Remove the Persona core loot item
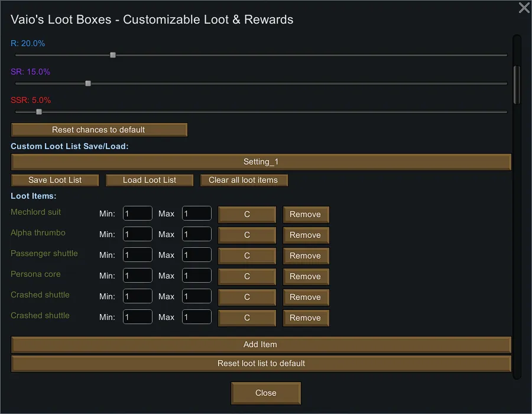The image size is (532, 414). tap(305, 276)
